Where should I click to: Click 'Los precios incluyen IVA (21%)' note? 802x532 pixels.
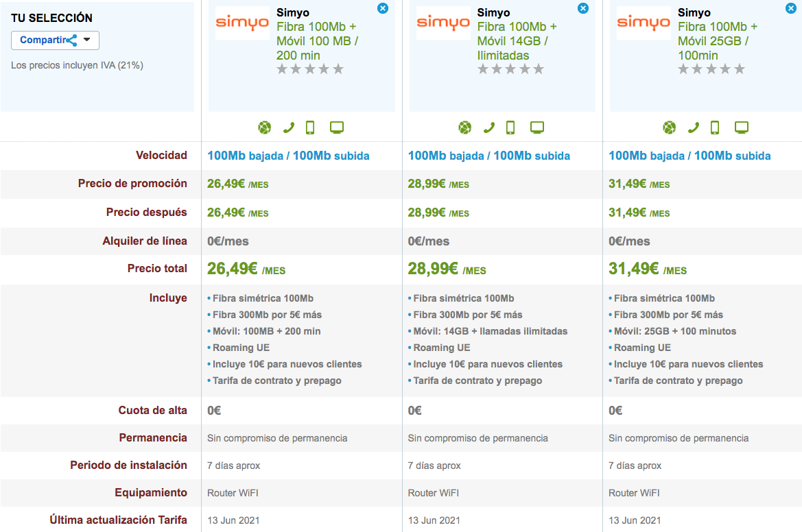click(x=78, y=65)
